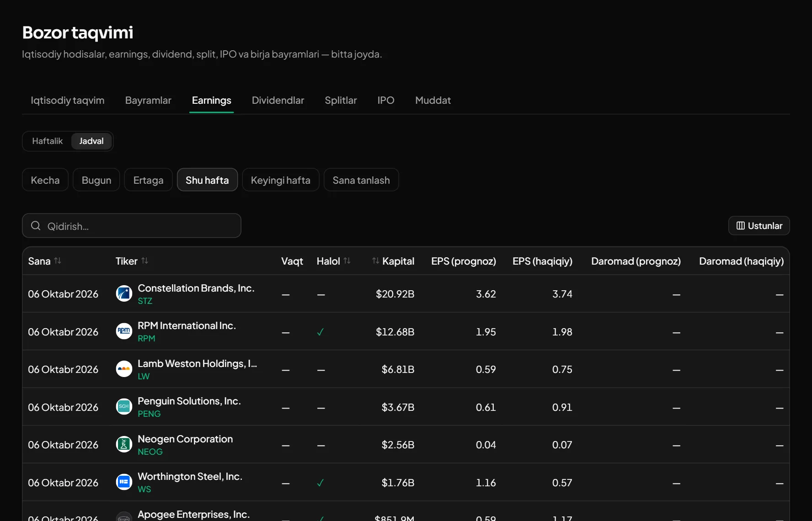The height and width of the screenshot is (521, 812).
Task: Filter by Ertaga
Action: click(148, 180)
